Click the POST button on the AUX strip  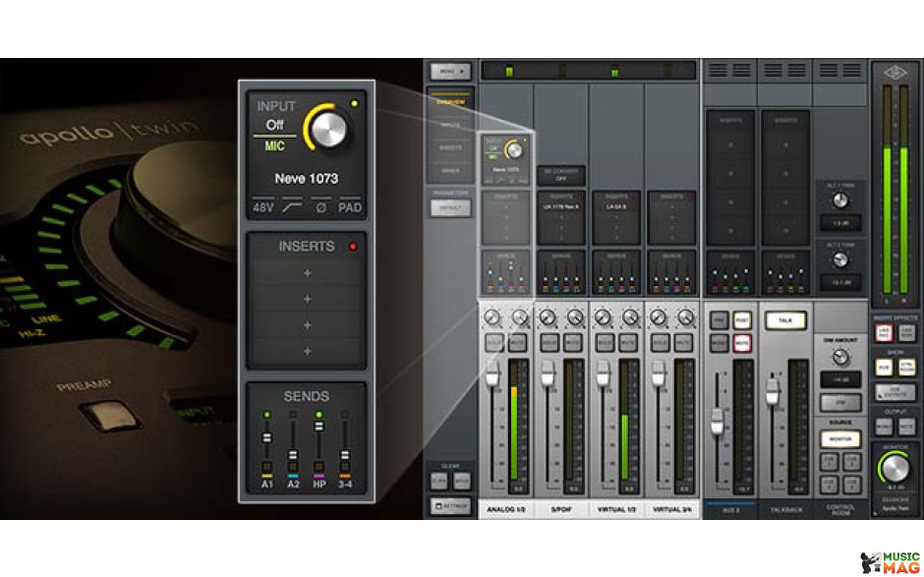(x=742, y=320)
